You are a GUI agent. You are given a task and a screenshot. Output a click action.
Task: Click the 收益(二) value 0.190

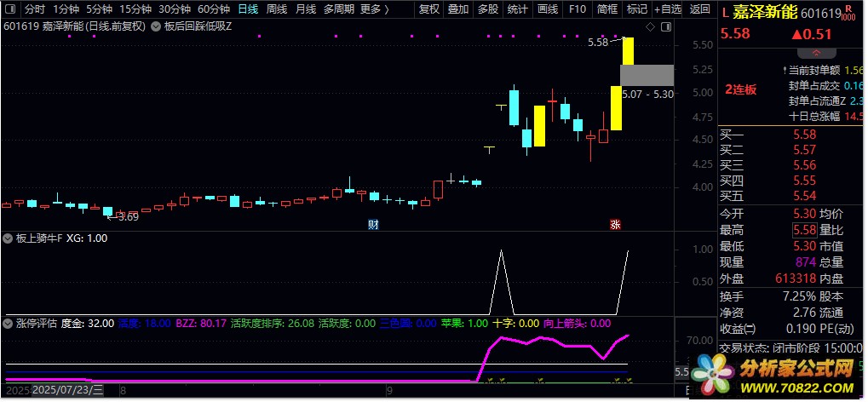[x=802, y=330]
